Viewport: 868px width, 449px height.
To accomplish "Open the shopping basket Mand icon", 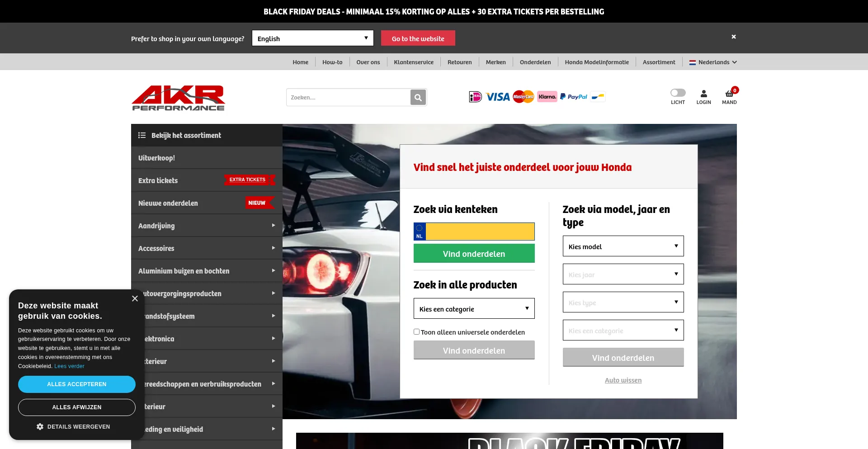I will tap(729, 94).
